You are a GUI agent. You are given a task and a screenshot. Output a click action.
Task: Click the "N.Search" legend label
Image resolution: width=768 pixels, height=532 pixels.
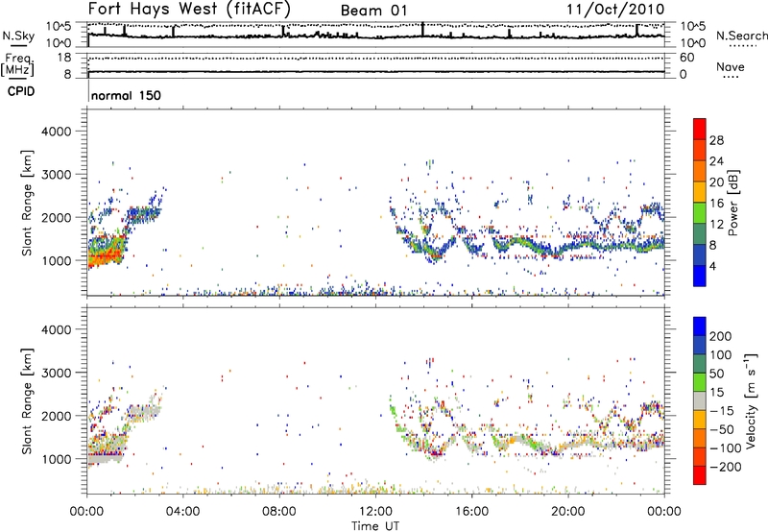point(742,36)
